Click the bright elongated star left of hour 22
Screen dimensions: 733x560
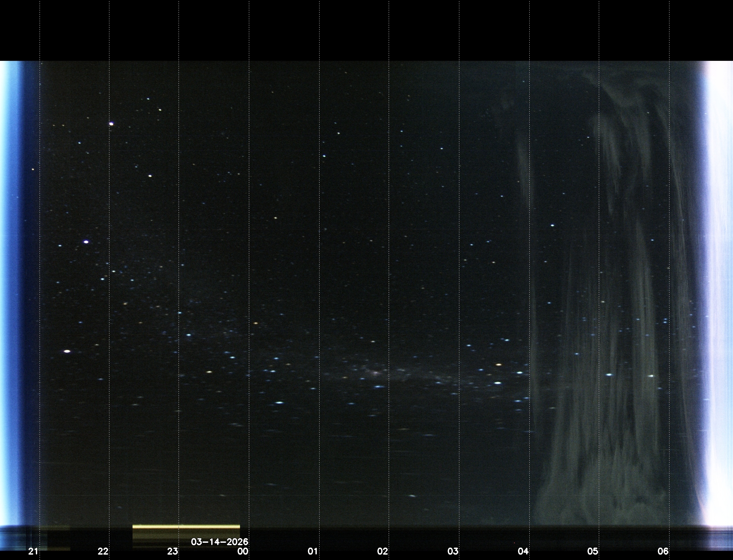coord(67,351)
